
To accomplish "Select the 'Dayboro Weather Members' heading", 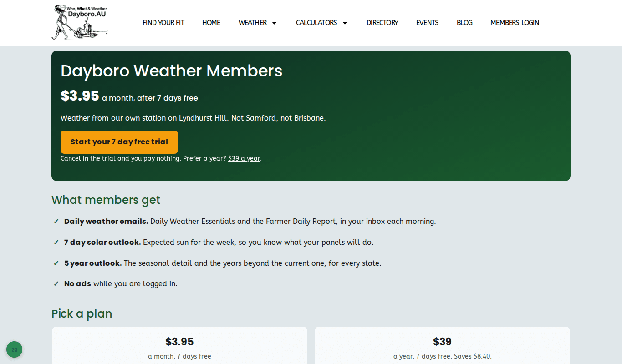I will click(x=172, y=71).
